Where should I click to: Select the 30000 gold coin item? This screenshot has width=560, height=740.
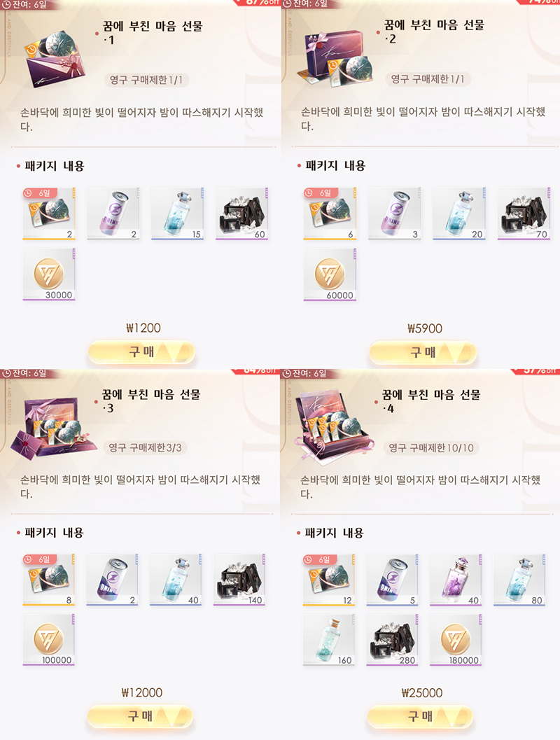point(49,274)
